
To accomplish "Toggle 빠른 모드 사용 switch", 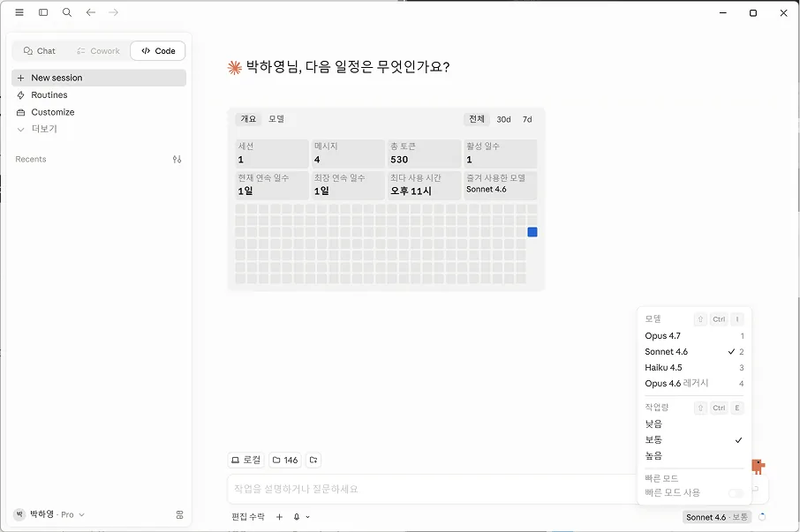I will pyautogui.click(x=736, y=493).
